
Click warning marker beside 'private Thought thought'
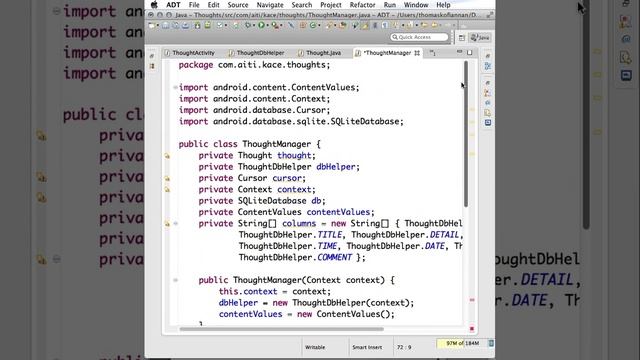167,156
